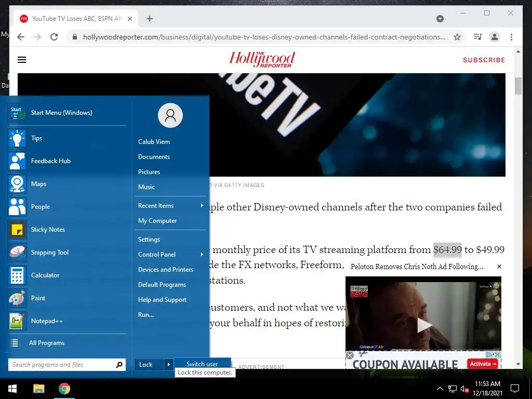This screenshot has height=399, width=532.
Task: Click the Windows Start button on taskbar
Action: point(12,389)
